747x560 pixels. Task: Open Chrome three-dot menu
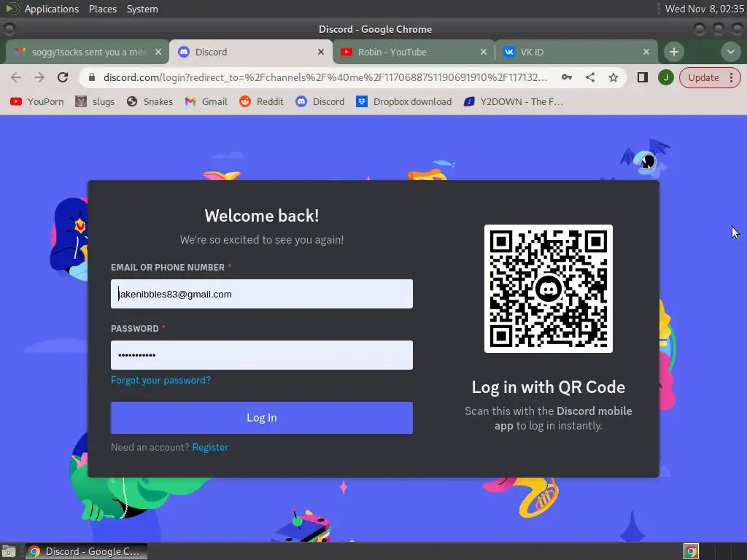click(731, 77)
